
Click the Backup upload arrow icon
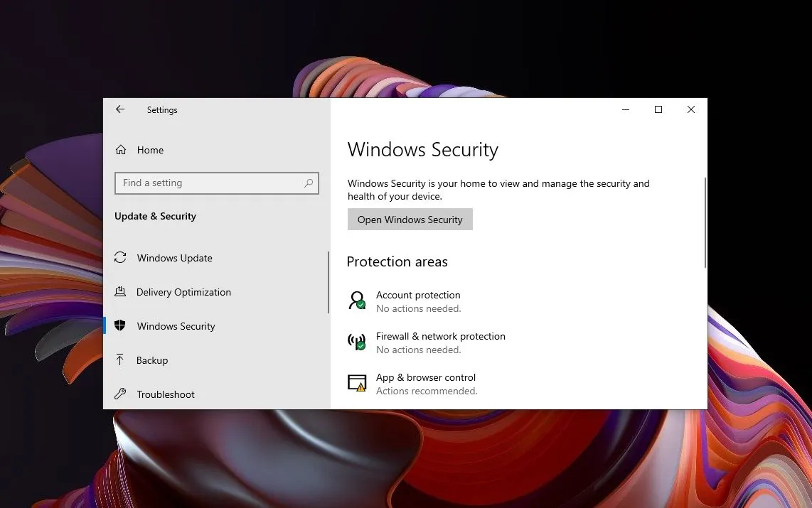(x=121, y=360)
